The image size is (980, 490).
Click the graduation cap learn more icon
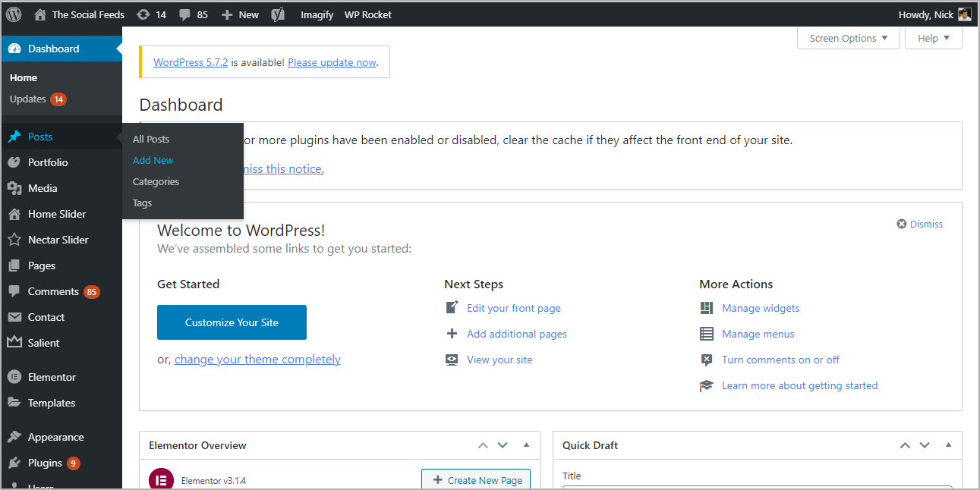pyautogui.click(x=707, y=385)
